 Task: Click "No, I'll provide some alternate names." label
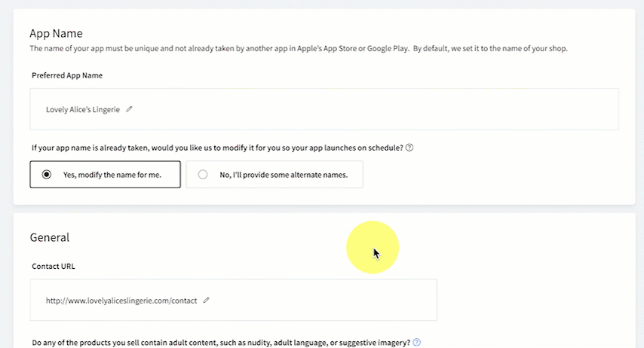[284, 175]
